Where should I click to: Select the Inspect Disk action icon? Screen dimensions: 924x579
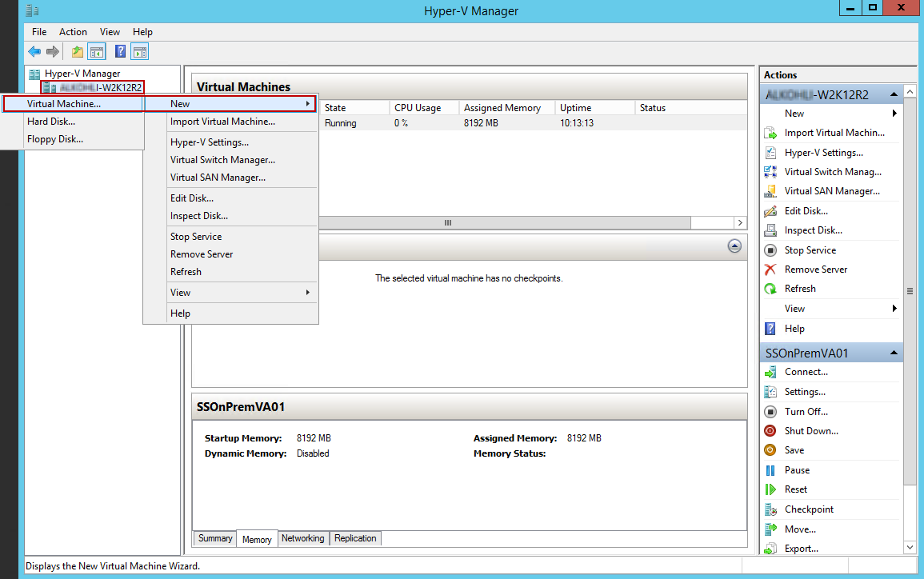point(770,230)
